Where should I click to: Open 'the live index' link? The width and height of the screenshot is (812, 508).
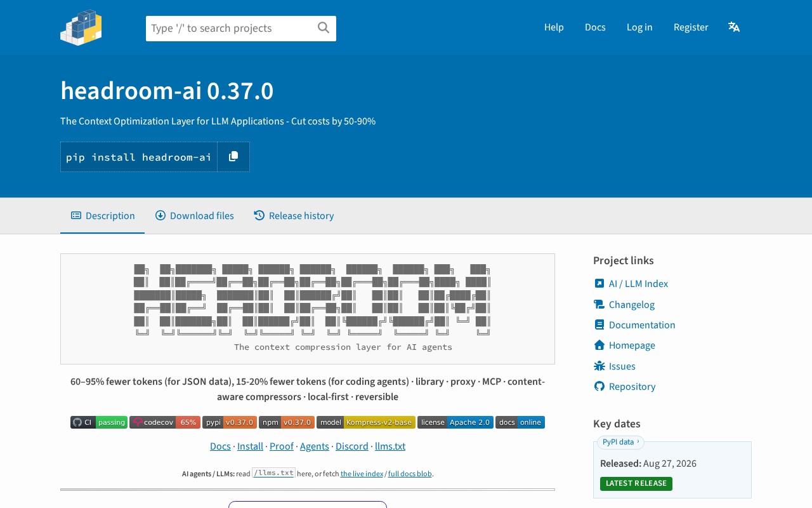(x=362, y=474)
